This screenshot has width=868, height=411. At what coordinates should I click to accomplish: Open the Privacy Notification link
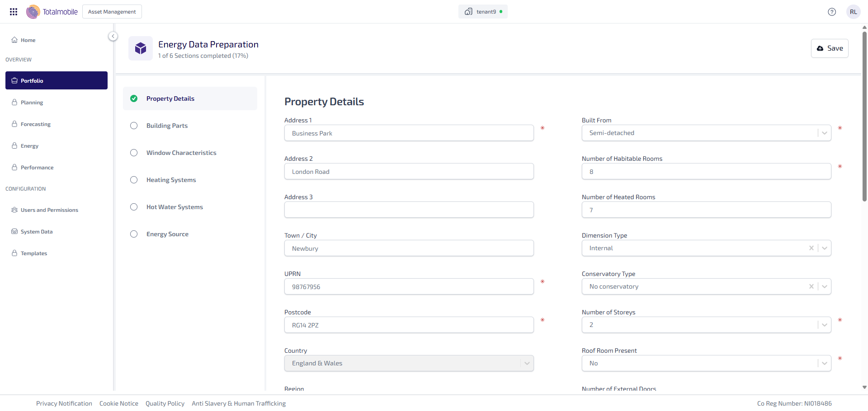point(64,403)
